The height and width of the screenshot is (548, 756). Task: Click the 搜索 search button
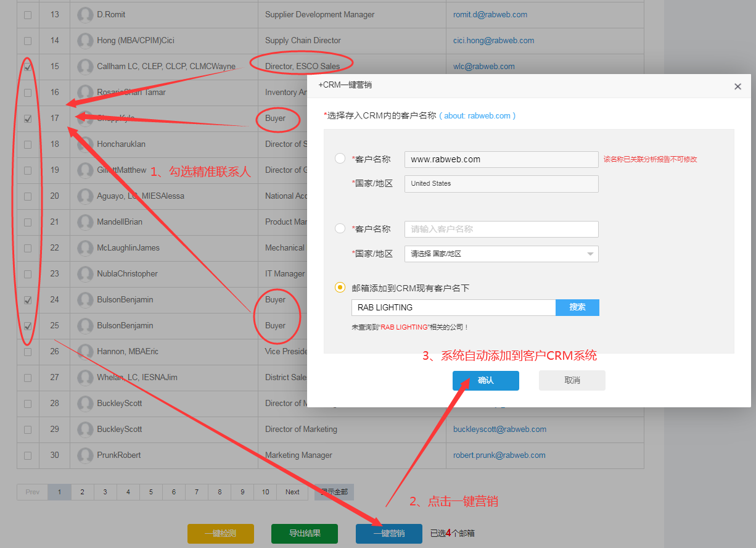pos(577,307)
